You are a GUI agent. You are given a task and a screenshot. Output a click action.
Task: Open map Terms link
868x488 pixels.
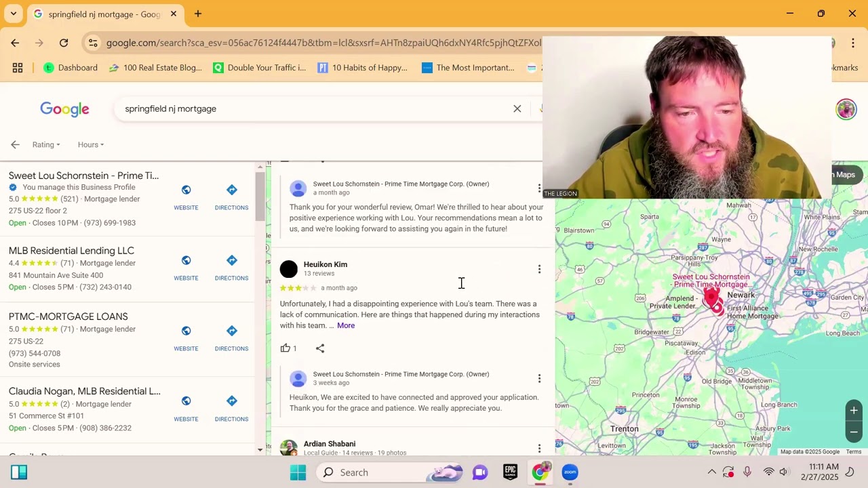(x=853, y=451)
